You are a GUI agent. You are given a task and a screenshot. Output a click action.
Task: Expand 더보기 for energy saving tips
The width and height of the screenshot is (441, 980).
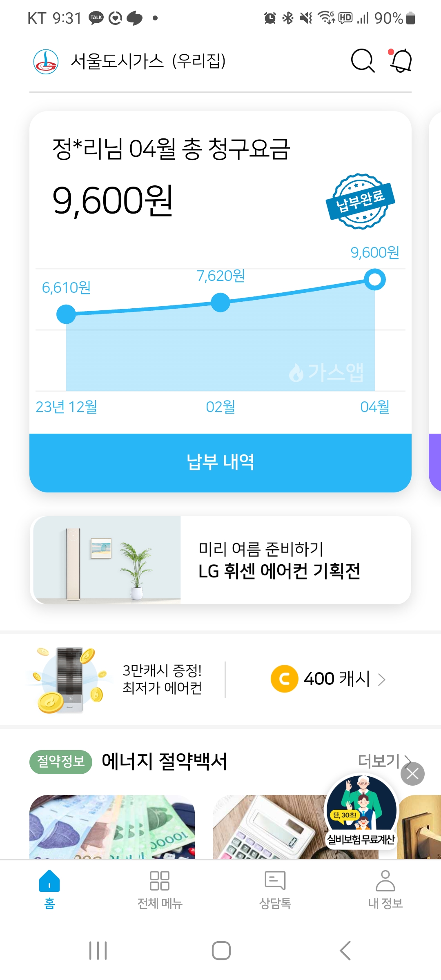382,761
